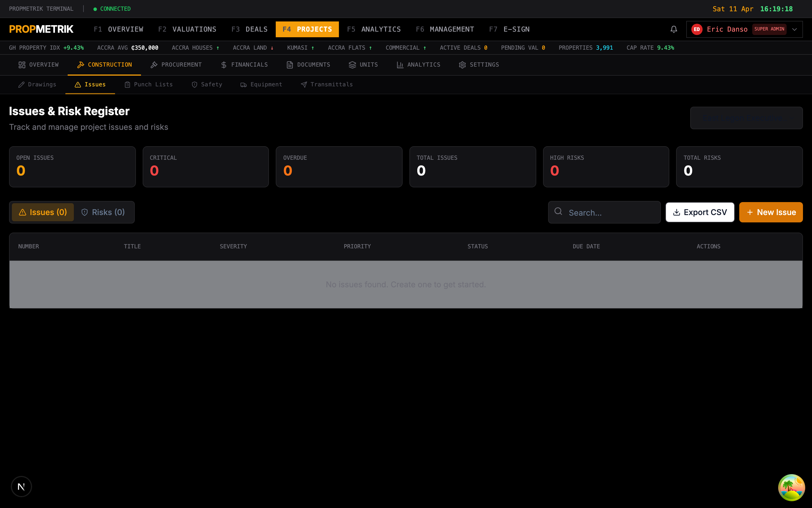The width and height of the screenshot is (812, 508).
Task: Open the Transmittals sub-tab
Action: pos(327,84)
